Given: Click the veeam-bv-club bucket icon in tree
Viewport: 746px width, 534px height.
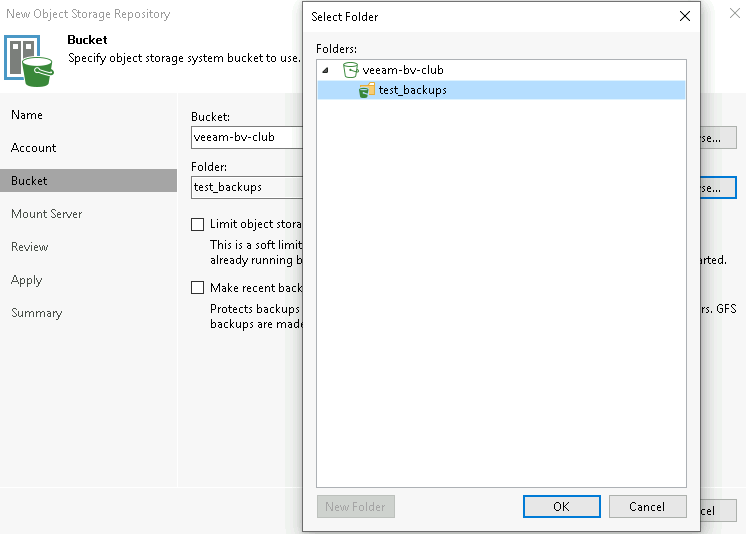Looking at the screenshot, I should pyautogui.click(x=351, y=70).
